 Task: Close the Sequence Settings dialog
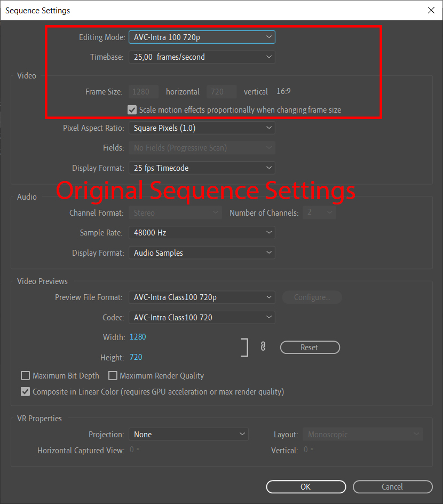click(x=431, y=10)
